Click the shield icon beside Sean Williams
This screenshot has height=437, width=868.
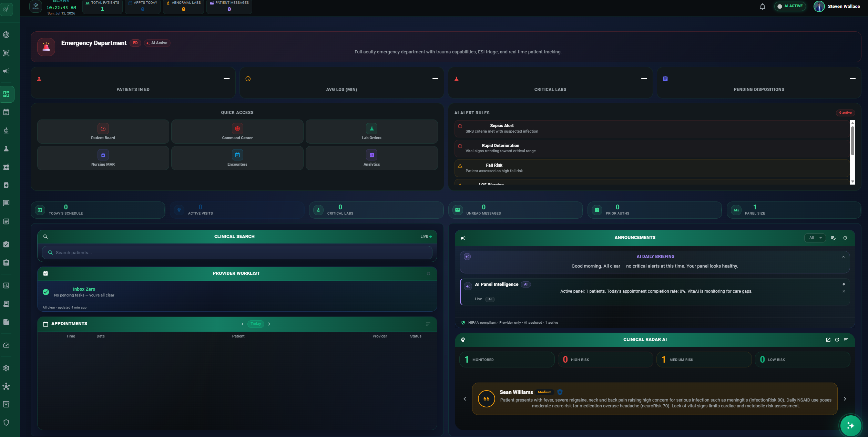tap(560, 392)
